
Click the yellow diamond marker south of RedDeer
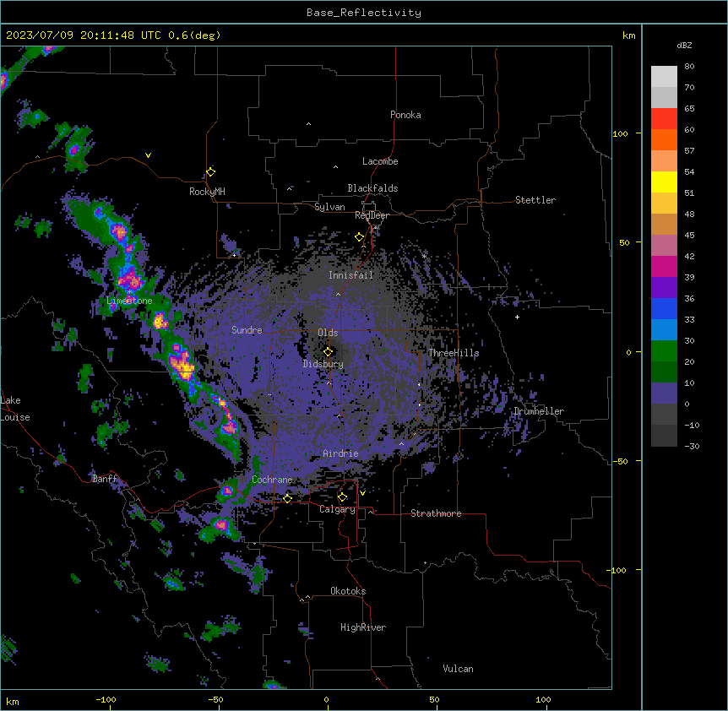[x=360, y=237]
